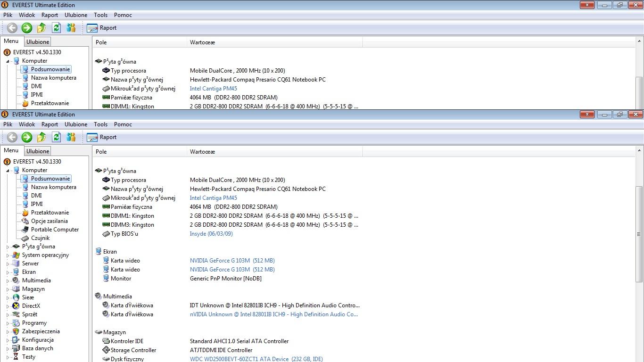Image resolution: width=644 pixels, height=362 pixels.
Task: Click the Baza danych icon in tree
Action: (16, 348)
